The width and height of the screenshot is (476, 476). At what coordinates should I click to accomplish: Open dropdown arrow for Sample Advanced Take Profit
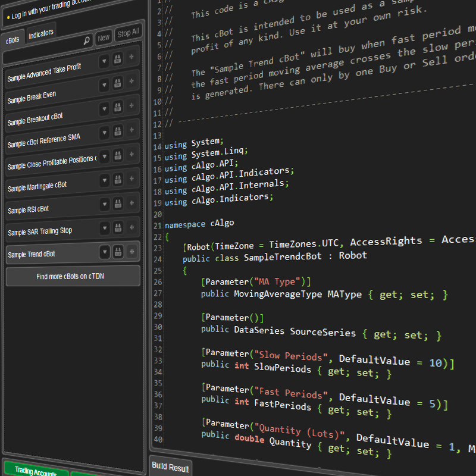[104, 60]
